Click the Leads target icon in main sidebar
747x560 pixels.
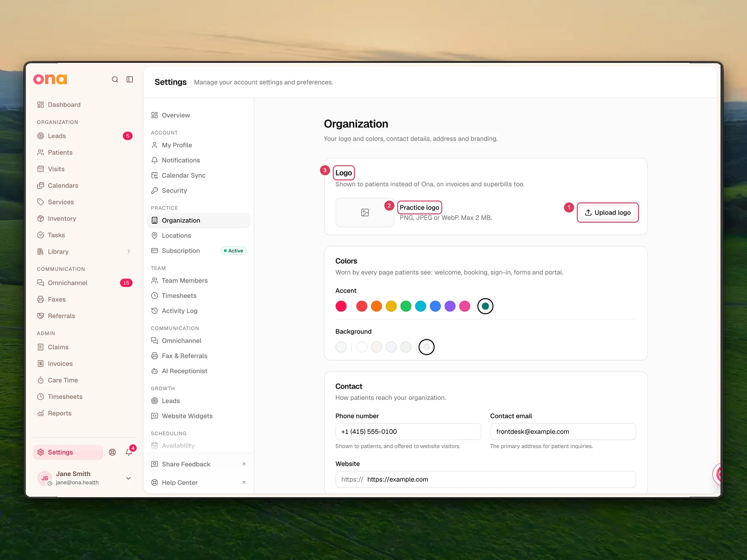[40, 136]
